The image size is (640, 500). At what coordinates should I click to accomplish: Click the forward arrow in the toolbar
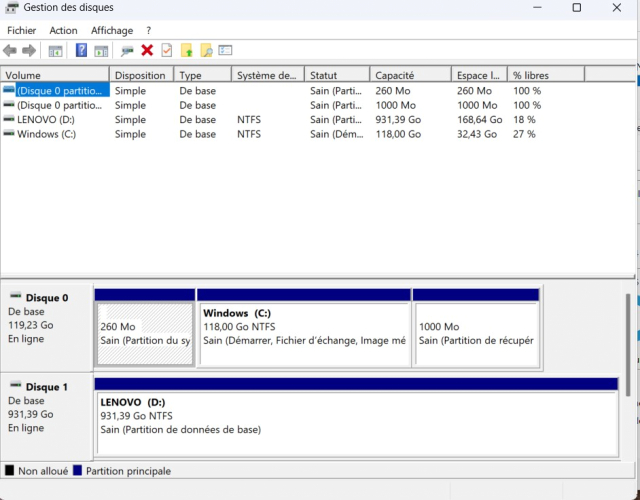pyautogui.click(x=29, y=50)
